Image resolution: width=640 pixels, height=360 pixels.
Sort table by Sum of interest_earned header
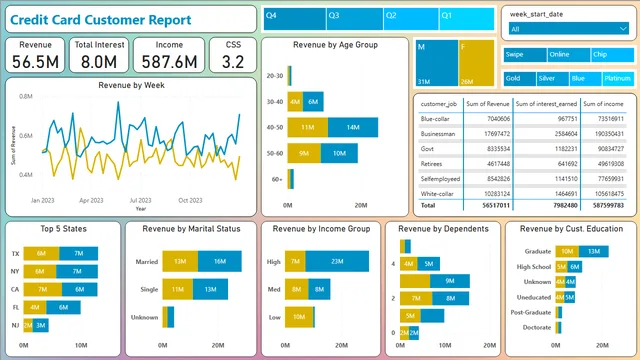(x=546, y=104)
